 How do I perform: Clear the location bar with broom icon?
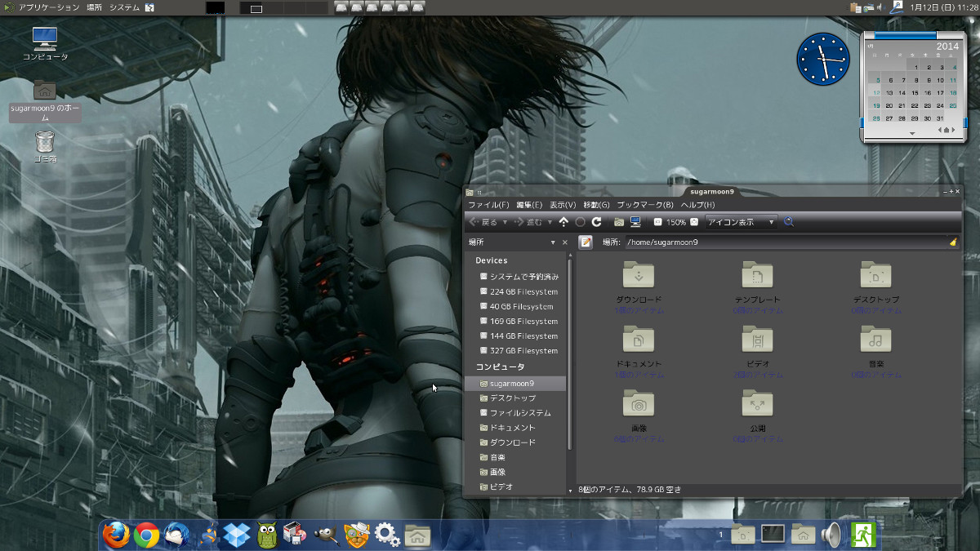953,242
